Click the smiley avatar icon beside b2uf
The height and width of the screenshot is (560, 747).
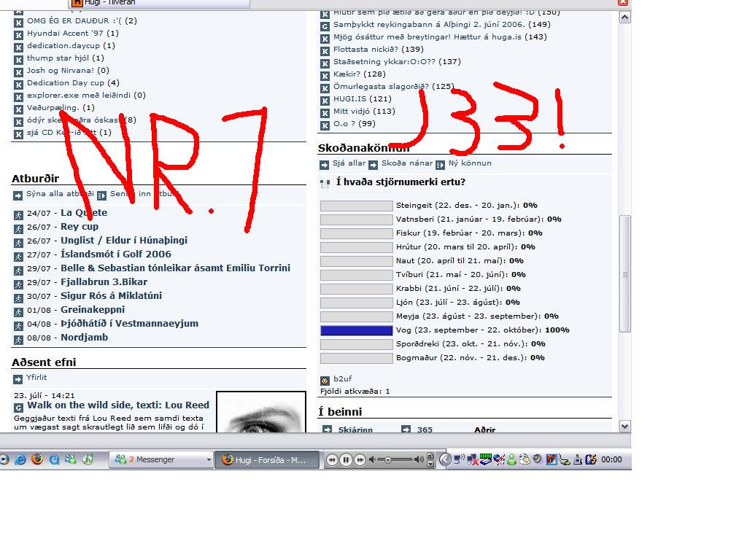pos(325,381)
